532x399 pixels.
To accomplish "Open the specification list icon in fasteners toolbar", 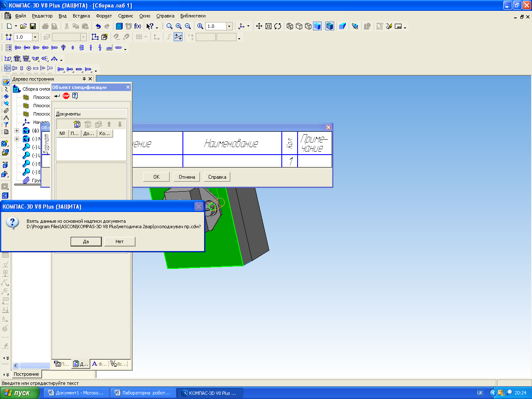I will [x=9, y=48].
